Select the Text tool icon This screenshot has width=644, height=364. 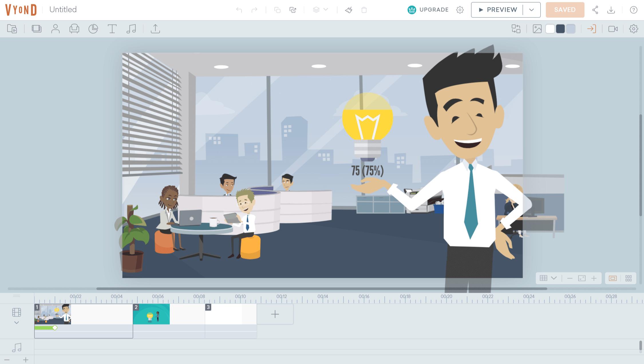point(112,29)
